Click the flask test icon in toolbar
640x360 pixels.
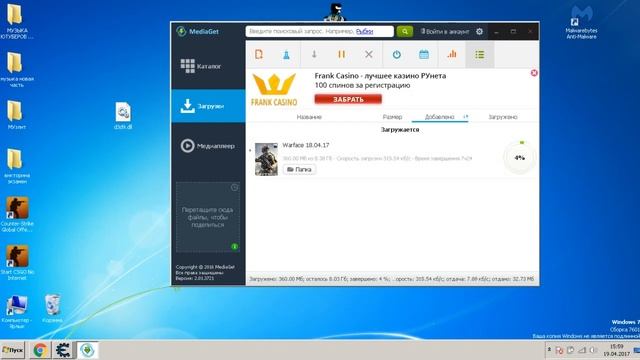tap(286, 54)
